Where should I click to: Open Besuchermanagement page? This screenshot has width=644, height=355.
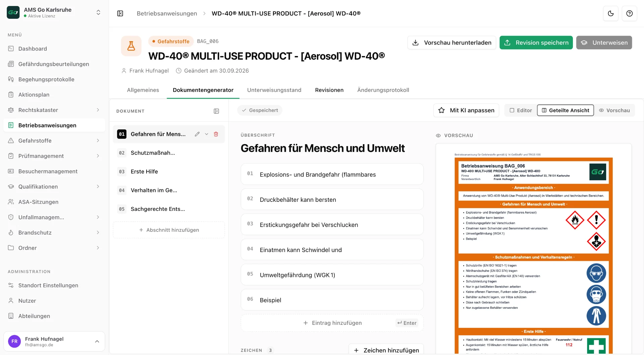[54, 171]
